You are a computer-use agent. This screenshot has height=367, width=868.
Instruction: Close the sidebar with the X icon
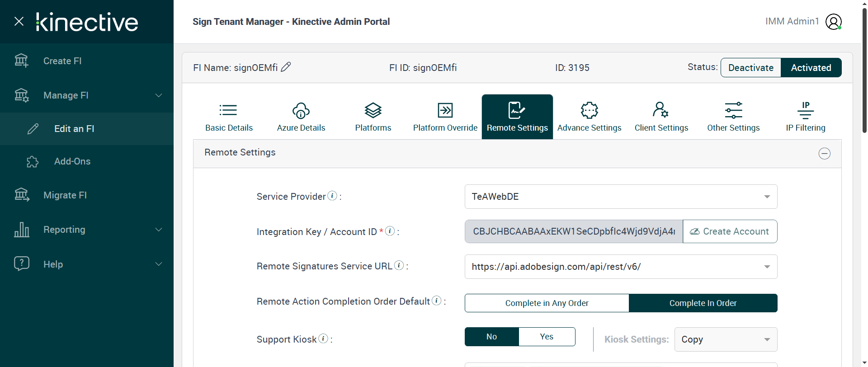click(19, 21)
